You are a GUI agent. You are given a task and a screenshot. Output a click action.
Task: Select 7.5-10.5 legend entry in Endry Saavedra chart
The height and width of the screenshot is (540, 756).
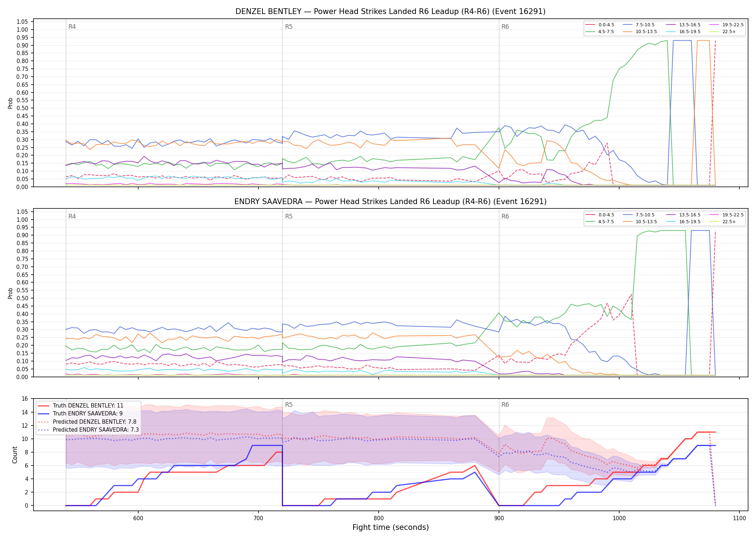click(638, 215)
